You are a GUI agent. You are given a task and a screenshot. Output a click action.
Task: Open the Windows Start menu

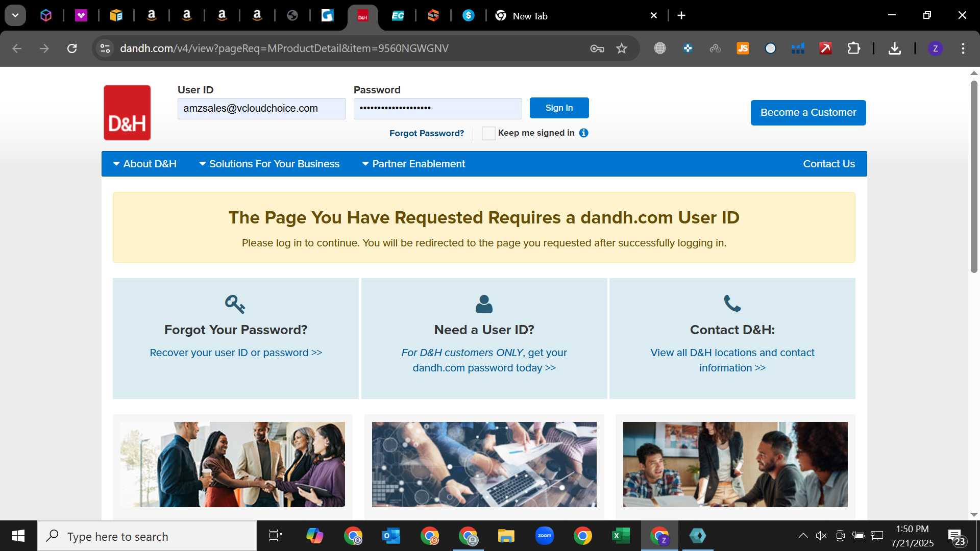coord(18,536)
